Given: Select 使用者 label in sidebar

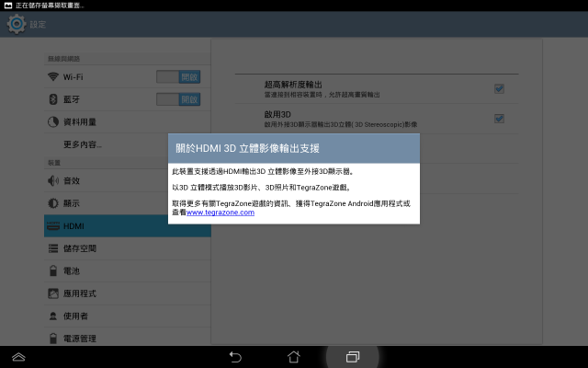Looking at the screenshot, I should pyautogui.click(x=75, y=316).
